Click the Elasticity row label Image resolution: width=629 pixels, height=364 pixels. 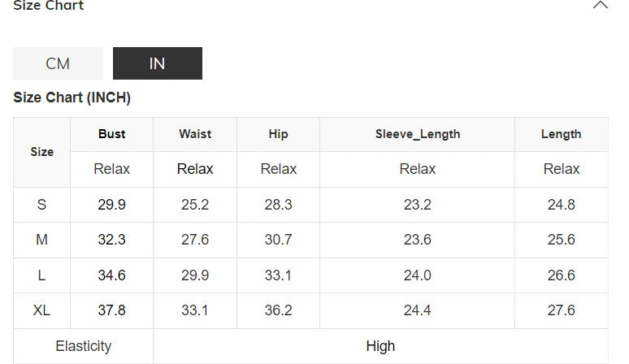point(83,346)
